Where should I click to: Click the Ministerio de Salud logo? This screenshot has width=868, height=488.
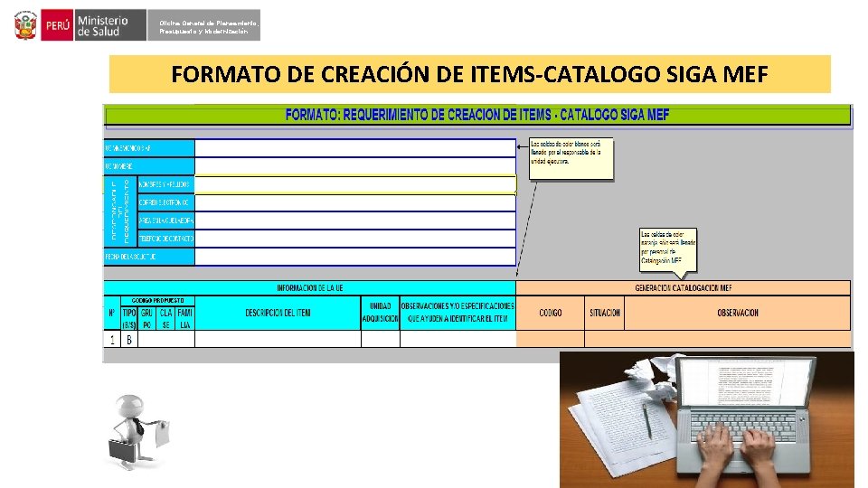click(109, 25)
